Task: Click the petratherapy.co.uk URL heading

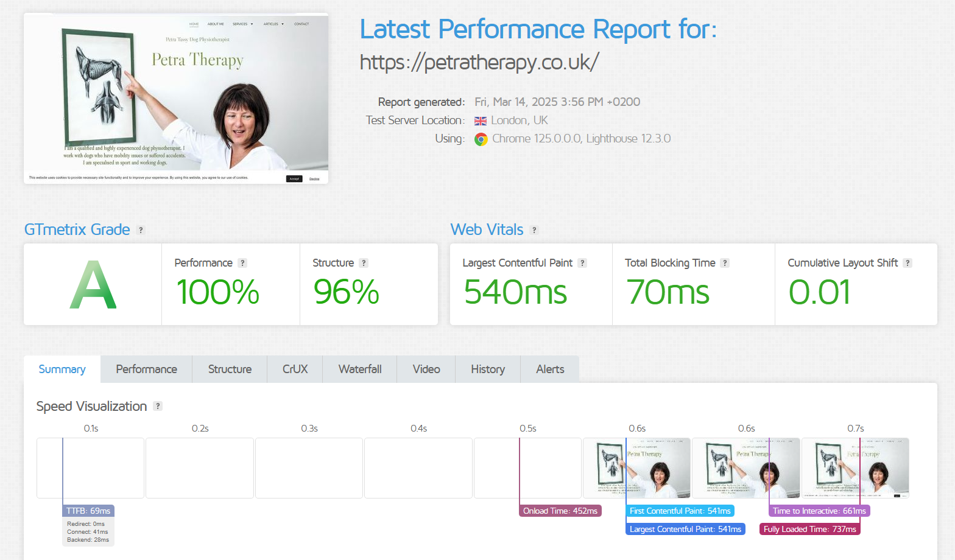Action: (x=479, y=61)
